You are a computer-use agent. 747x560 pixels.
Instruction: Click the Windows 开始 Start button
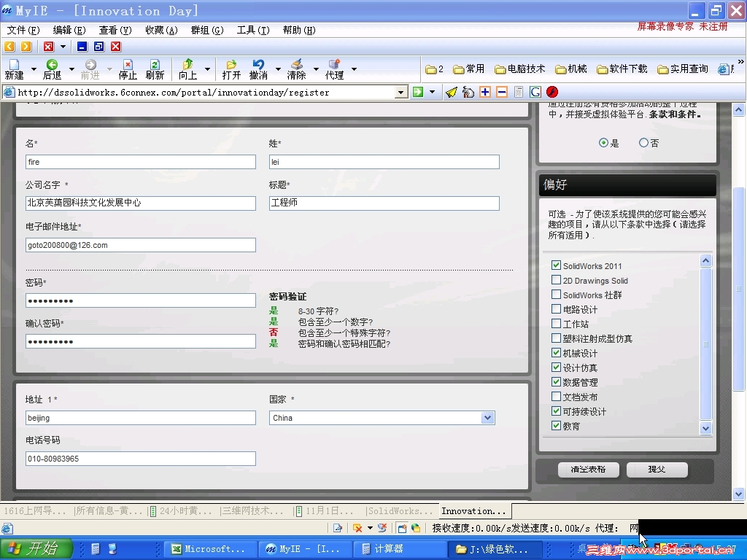tap(36, 548)
